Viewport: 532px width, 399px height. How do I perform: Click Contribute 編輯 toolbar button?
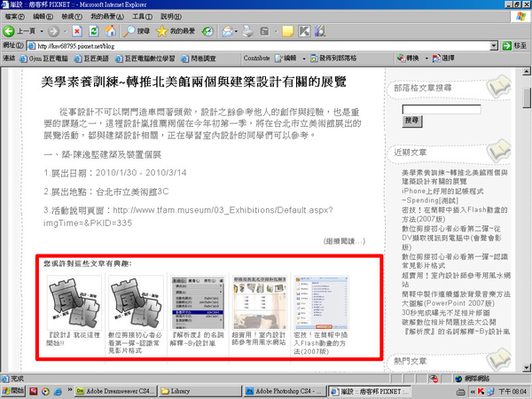(286, 59)
